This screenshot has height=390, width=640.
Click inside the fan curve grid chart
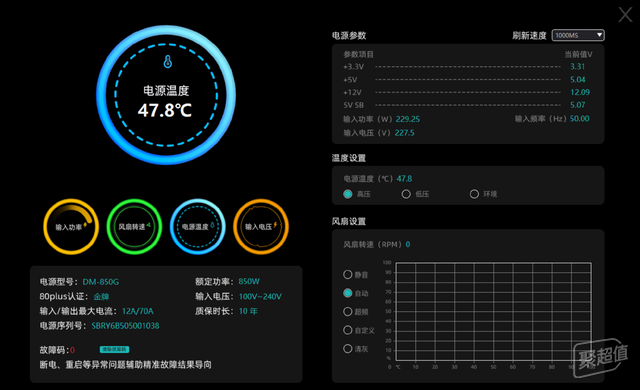tap(493, 312)
